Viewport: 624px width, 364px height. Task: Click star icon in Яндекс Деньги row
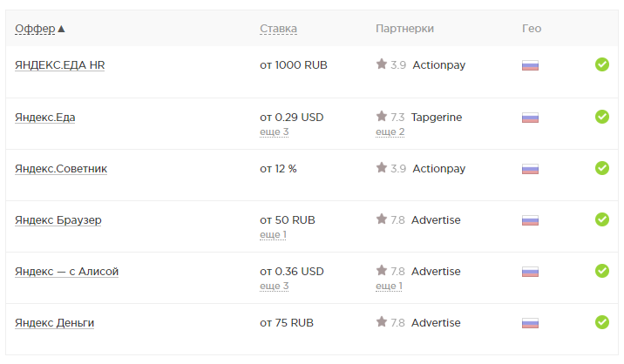pos(381,323)
